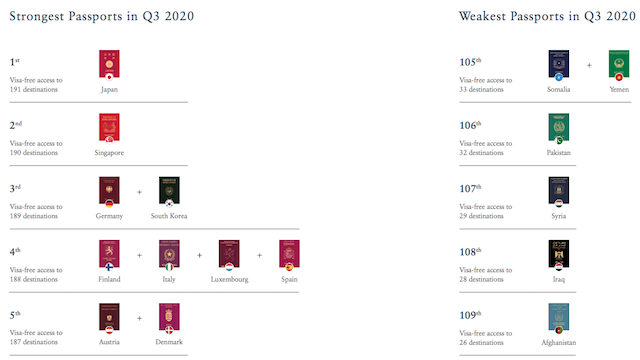Image resolution: width=640 pixels, height=360 pixels.
Task: Select the Spain passport icon
Action: (x=289, y=254)
